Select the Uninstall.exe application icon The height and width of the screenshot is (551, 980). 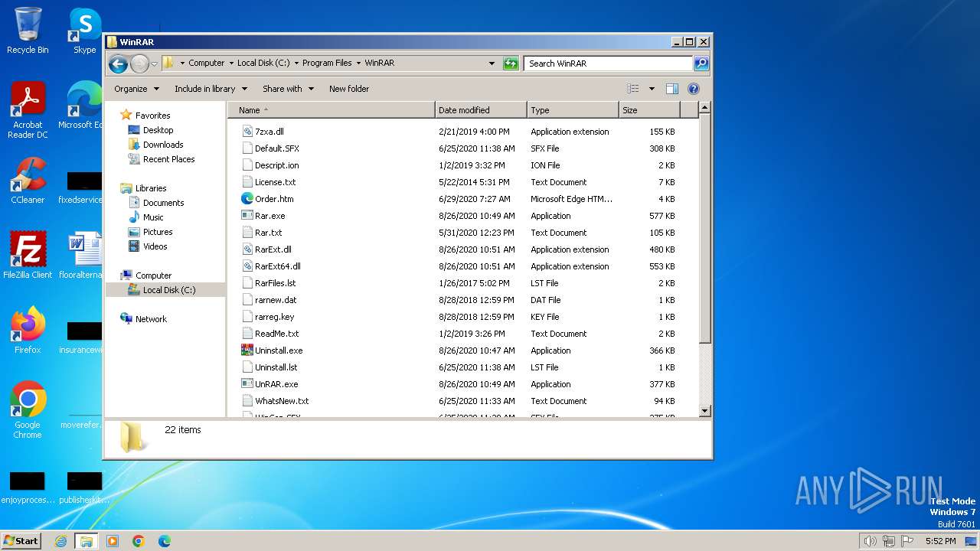[x=247, y=350]
